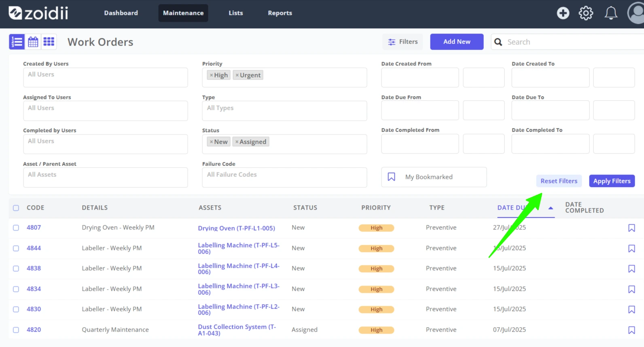This screenshot has height=347, width=644.
Task: Open the Failure Code dropdown
Action: click(x=284, y=177)
